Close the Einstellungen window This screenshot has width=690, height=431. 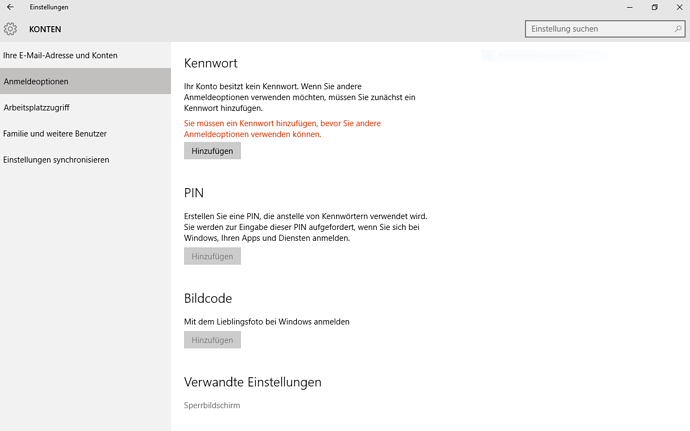pyautogui.click(x=679, y=7)
